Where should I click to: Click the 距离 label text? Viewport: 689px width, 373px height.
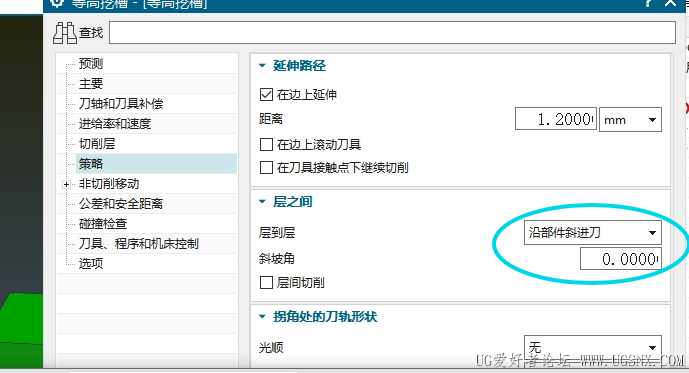[x=271, y=119]
